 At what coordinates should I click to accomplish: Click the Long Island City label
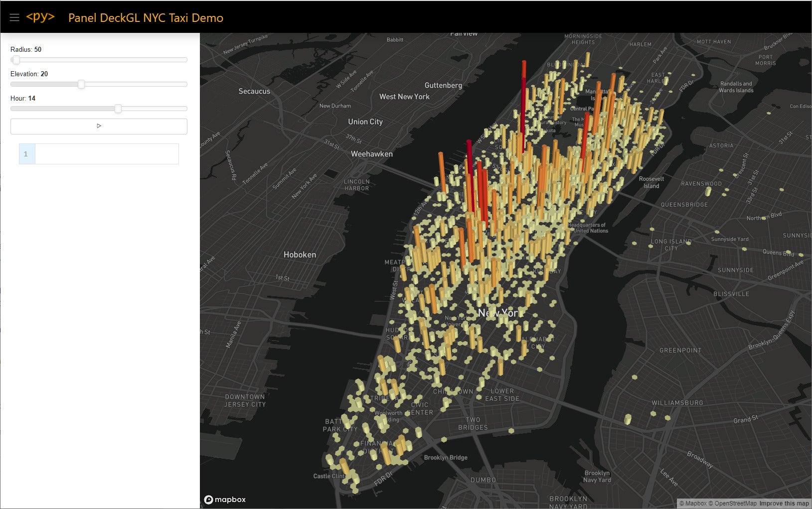pos(671,245)
